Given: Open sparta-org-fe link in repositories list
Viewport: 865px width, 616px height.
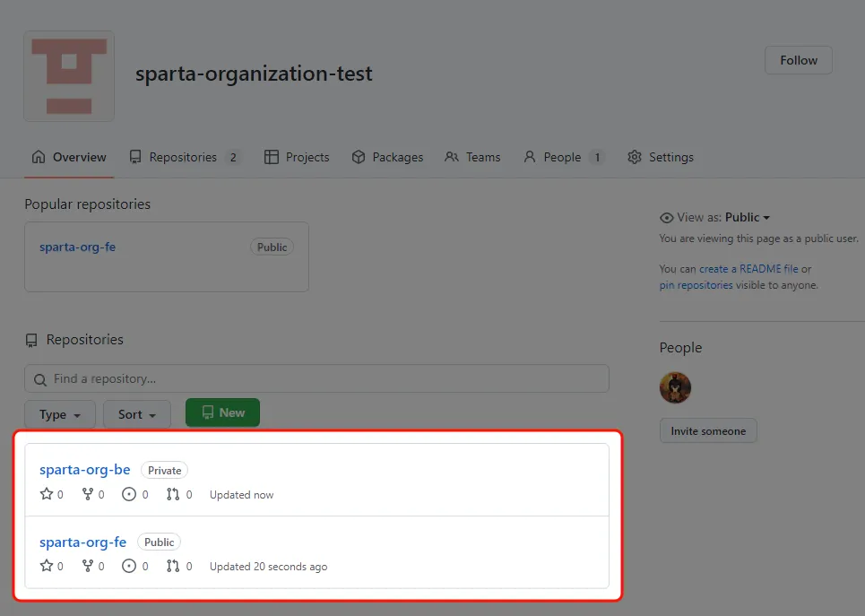Looking at the screenshot, I should click(82, 542).
